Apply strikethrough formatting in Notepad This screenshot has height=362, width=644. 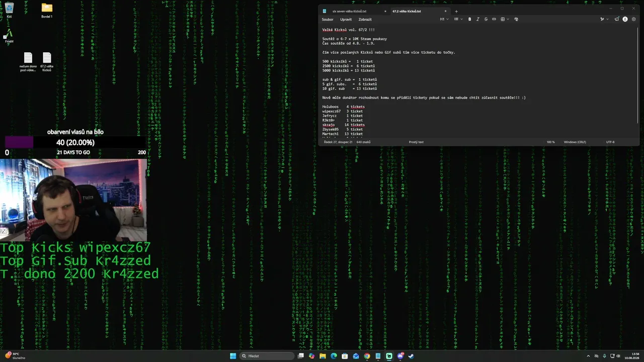click(x=486, y=19)
